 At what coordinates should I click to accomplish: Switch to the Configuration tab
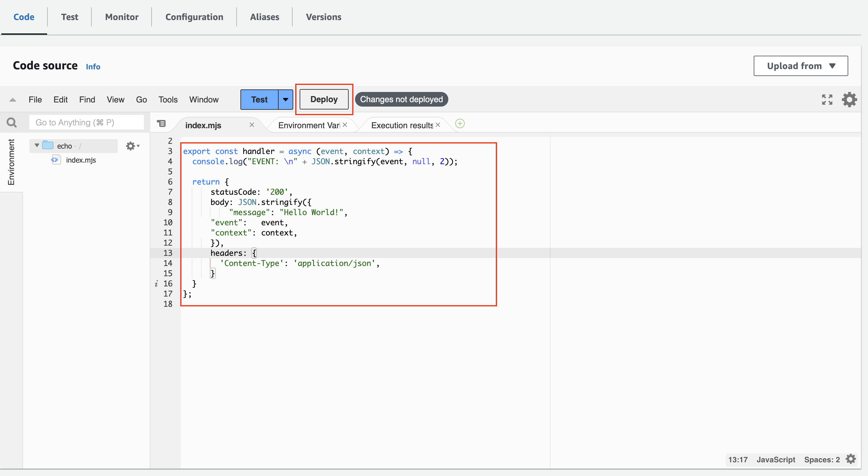(194, 17)
